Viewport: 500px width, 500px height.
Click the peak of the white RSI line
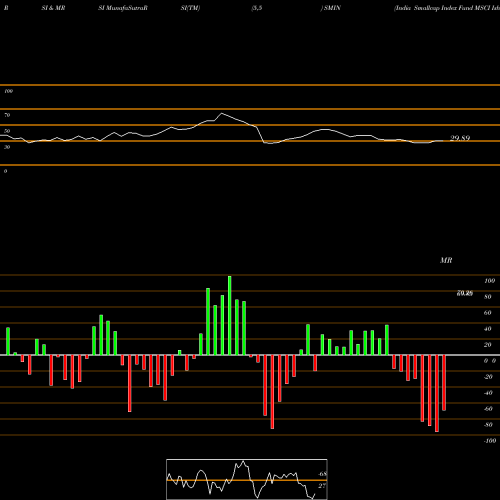pyautogui.click(x=221, y=114)
